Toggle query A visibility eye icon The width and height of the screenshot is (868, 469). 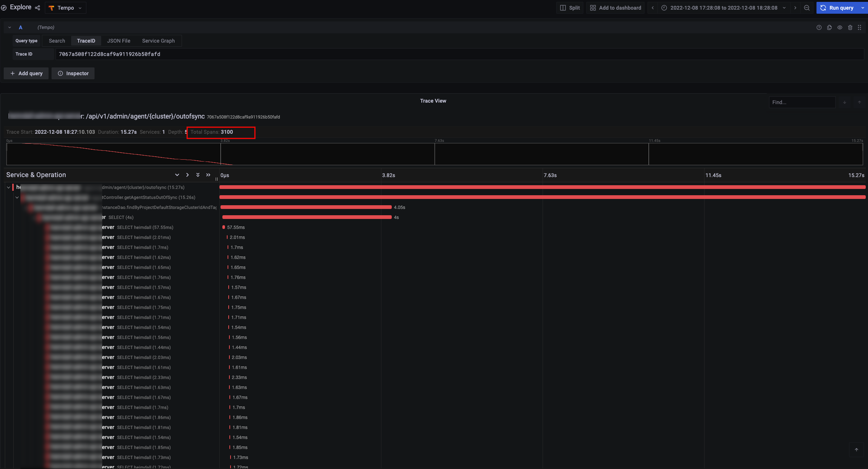tap(840, 27)
